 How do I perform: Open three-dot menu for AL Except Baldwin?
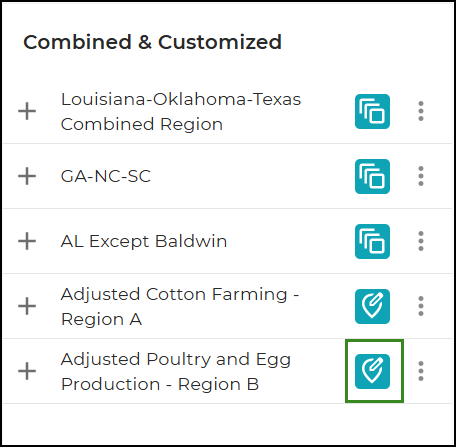pyautogui.click(x=421, y=241)
